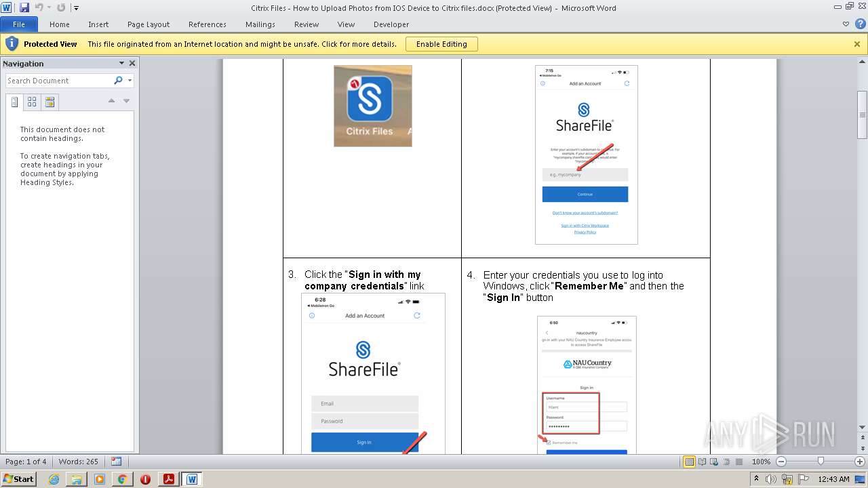The width and height of the screenshot is (868, 488).
Task: Click the ShareFile Email sign-in screenshot image
Action: click(x=373, y=373)
